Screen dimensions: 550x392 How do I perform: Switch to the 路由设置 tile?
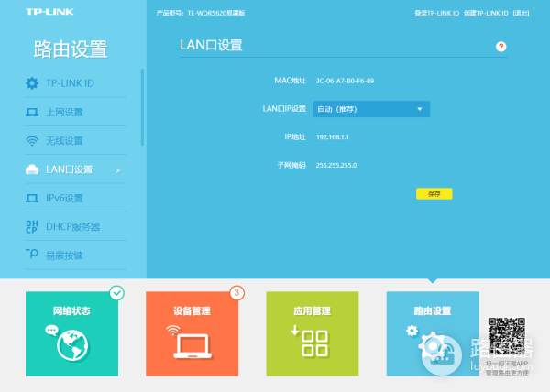pyautogui.click(x=432, y=333)
